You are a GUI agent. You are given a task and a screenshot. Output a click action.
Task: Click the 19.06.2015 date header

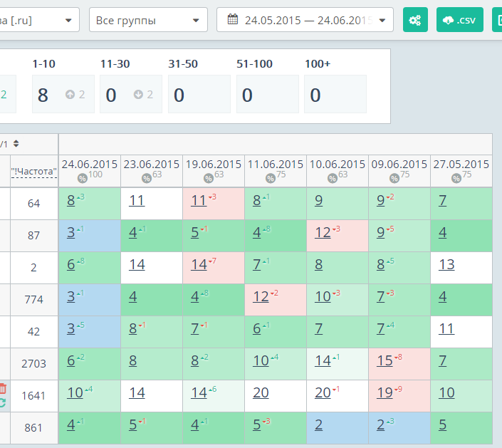click(214, 165)
